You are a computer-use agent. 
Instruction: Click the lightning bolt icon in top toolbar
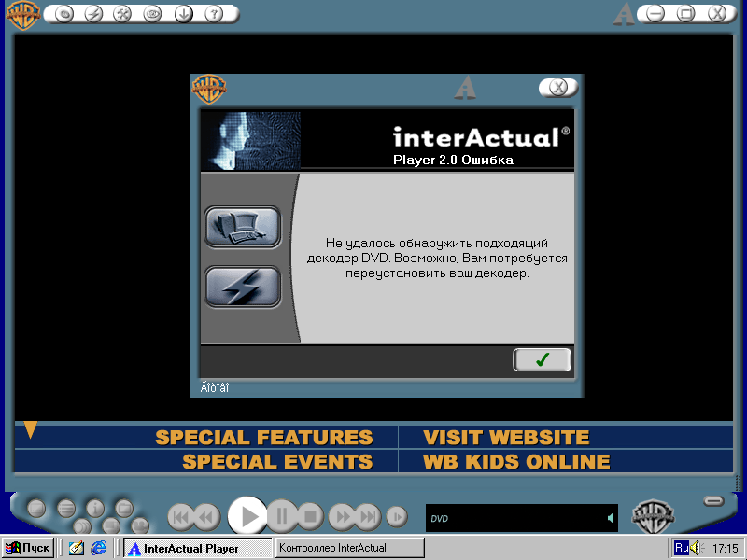93,14
